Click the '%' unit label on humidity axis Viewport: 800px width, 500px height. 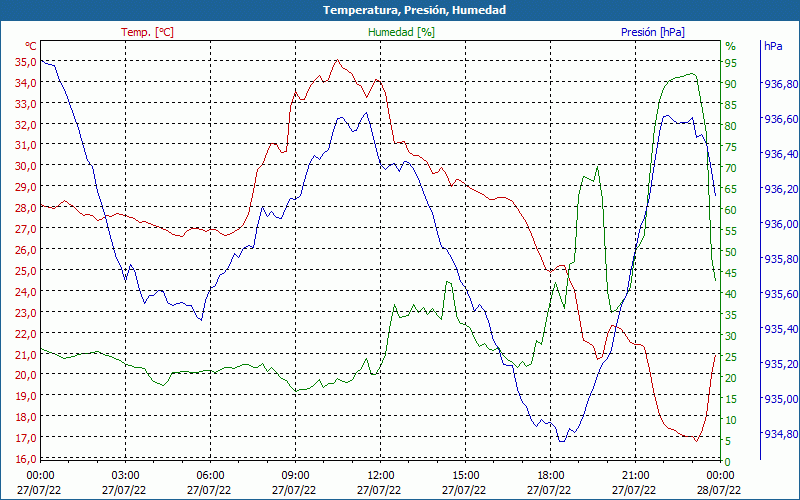pos(731,46)
